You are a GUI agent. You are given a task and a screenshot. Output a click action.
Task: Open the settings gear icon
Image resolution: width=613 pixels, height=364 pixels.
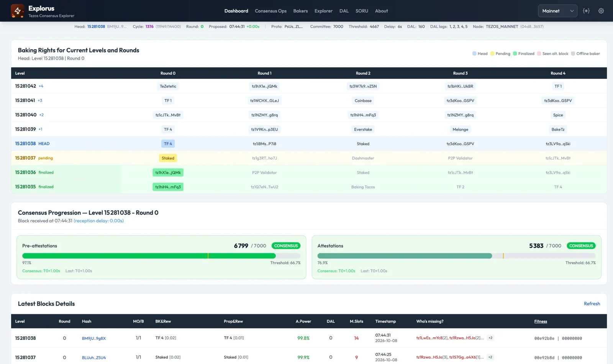pos(601,11)
